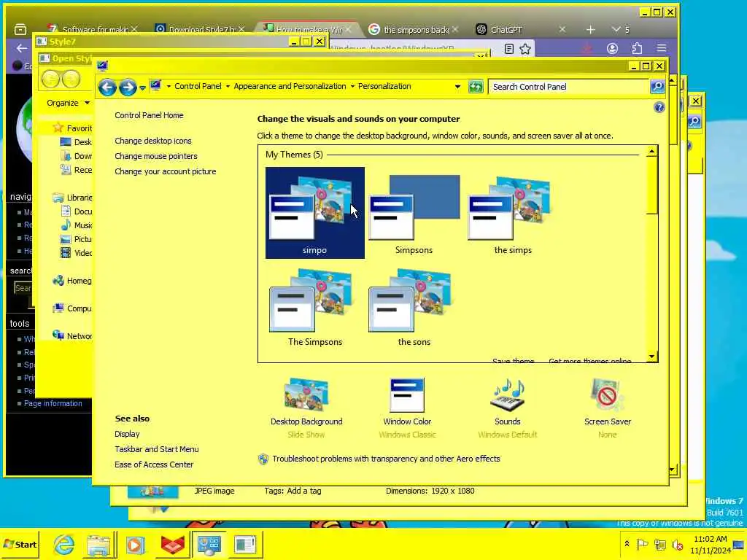This screenshot has height=560, width=747.
Task: Select Network in Open Style sidebar
Action: pos(72,335)
